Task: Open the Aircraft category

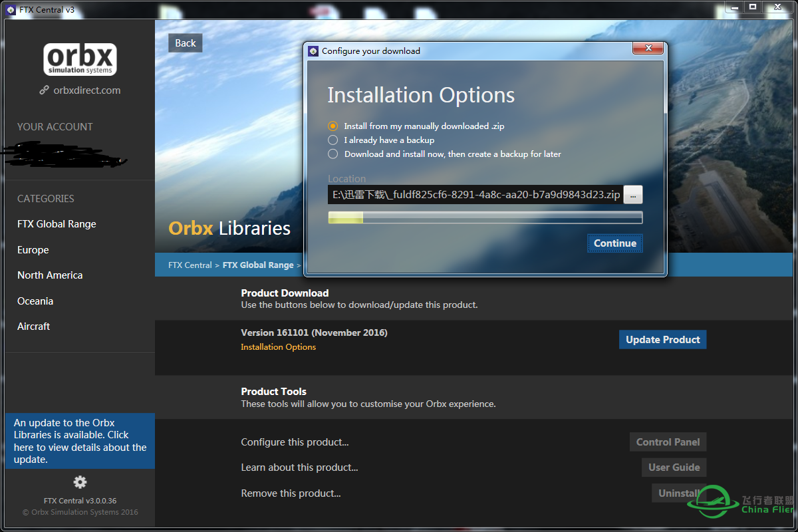Action: pyautogui.click(x=34, y=327)
